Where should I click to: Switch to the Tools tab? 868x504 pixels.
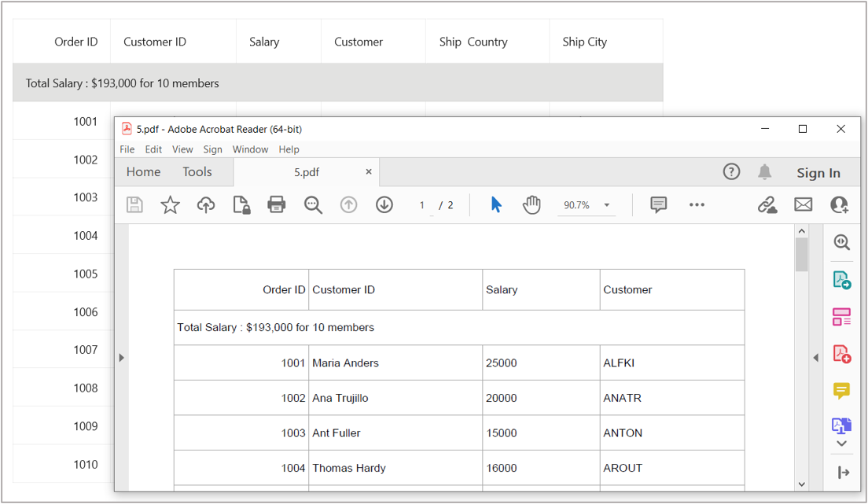pos(197,171)
